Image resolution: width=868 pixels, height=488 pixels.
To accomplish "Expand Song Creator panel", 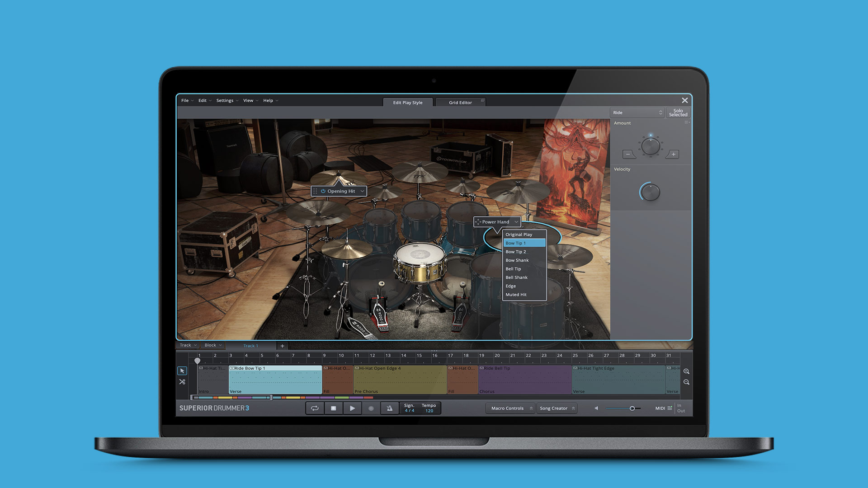I will [557, 408].
